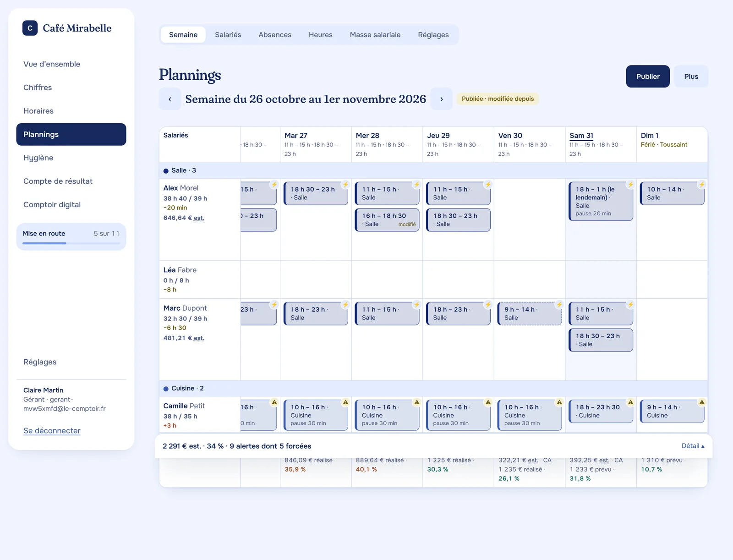Open Camille Petit's Samedi 18 h – 23 h 30 shift
This screenshot has width=733, height=560.
click(601, 412)
